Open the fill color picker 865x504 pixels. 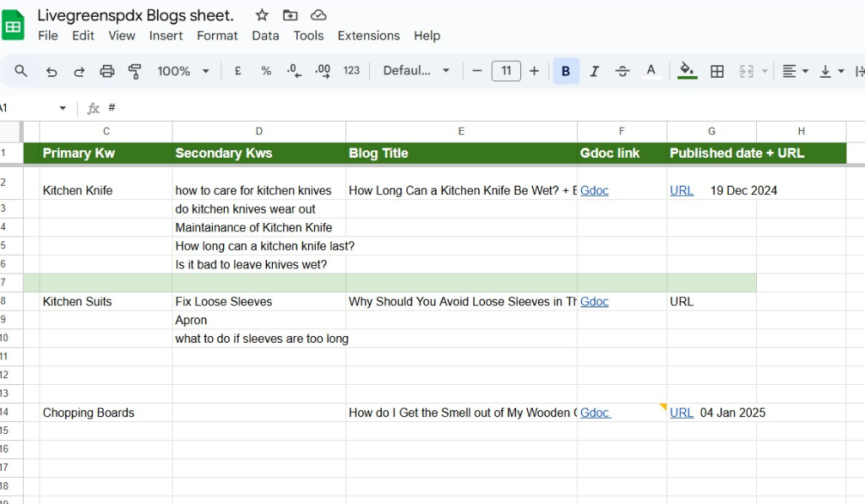click(x=687, y=71)
